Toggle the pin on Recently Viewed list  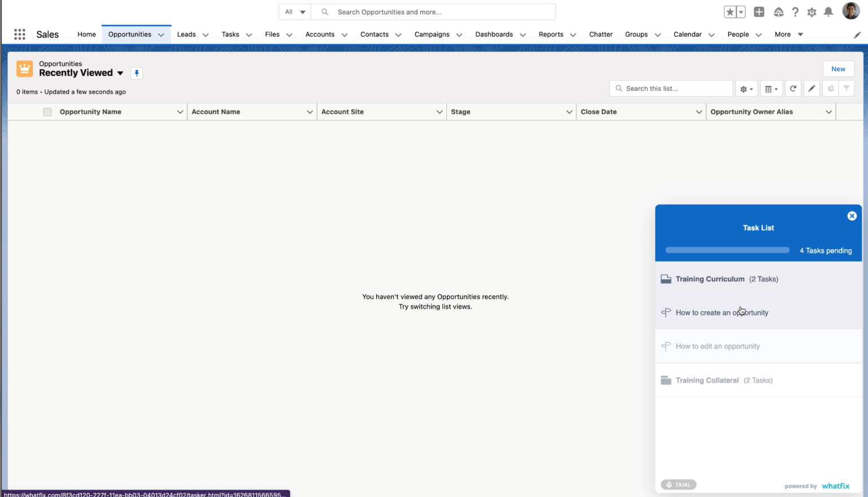[x=136, y=73]
